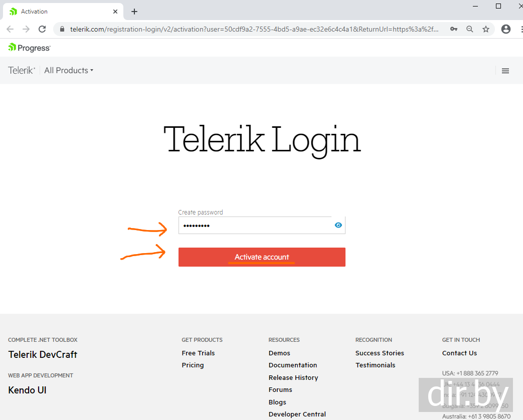523x420 pixels.
Task: Click the browser forward arrow
Action: pos(26,29)
